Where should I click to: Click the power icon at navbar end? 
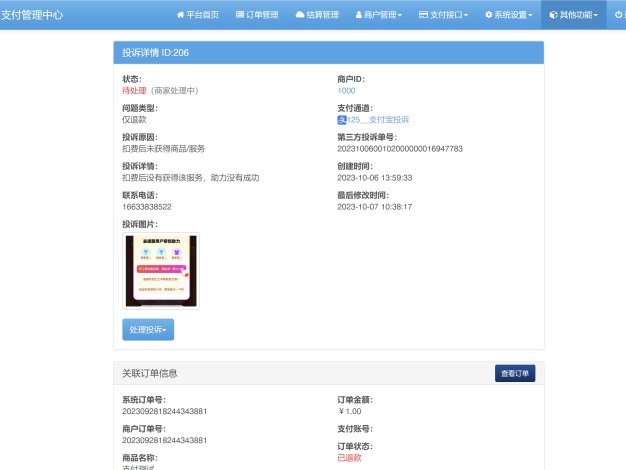coord(618,15)
